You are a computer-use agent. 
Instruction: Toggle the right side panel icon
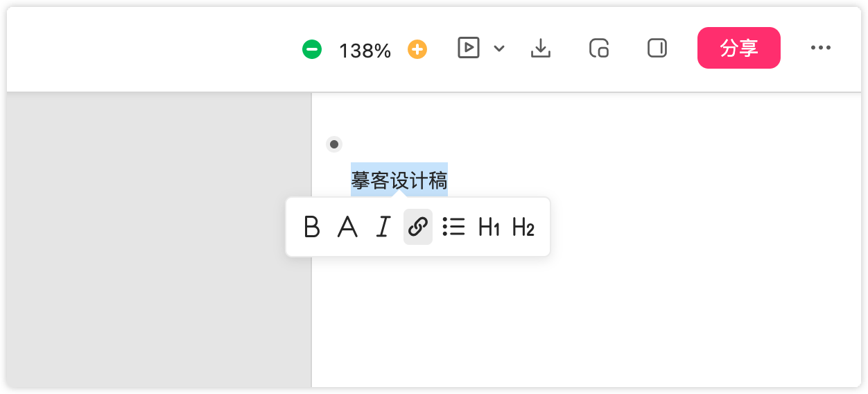pos(657,48)
